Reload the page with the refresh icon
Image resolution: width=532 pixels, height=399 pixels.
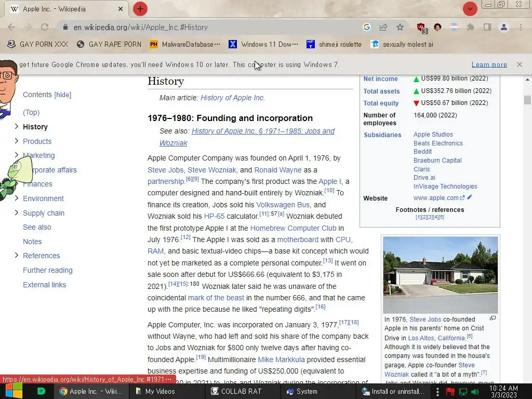click(45, 27)
